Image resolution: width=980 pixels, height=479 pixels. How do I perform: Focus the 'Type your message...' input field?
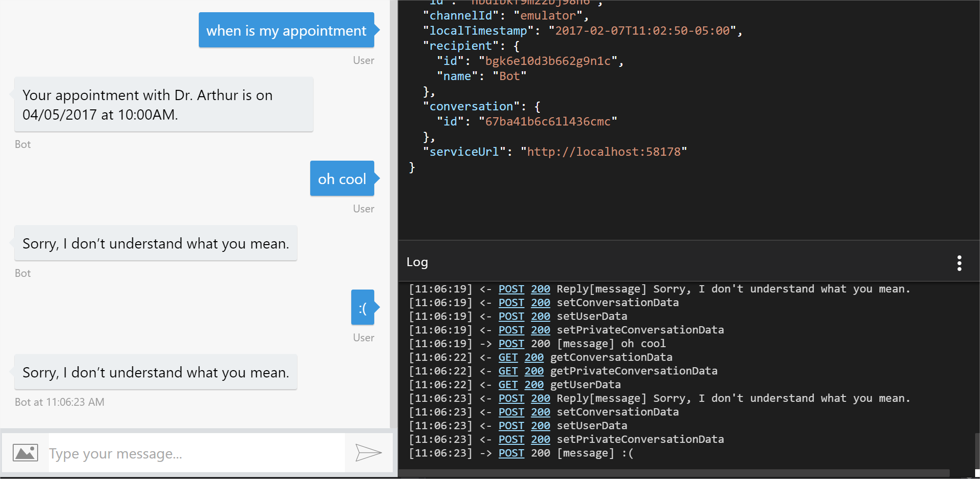click(x=196, y=454)
